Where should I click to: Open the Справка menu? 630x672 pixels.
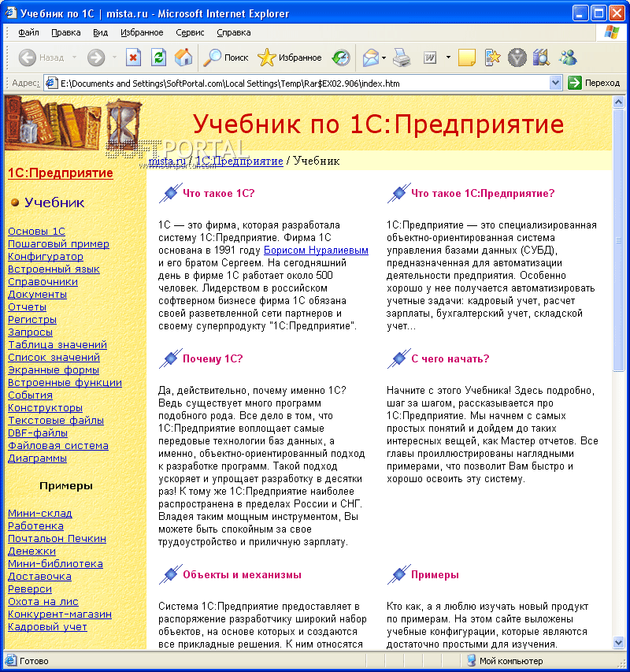point(233,32)
